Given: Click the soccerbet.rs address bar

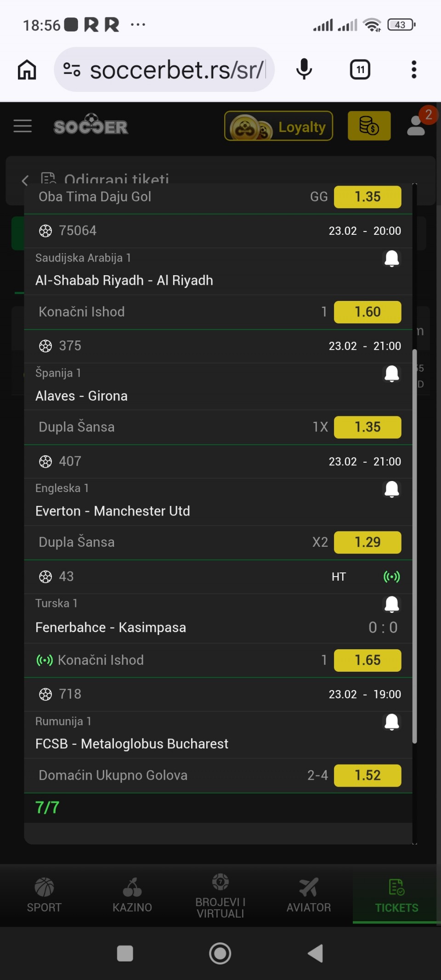Looking at the screenshot, I should (177, 70).
